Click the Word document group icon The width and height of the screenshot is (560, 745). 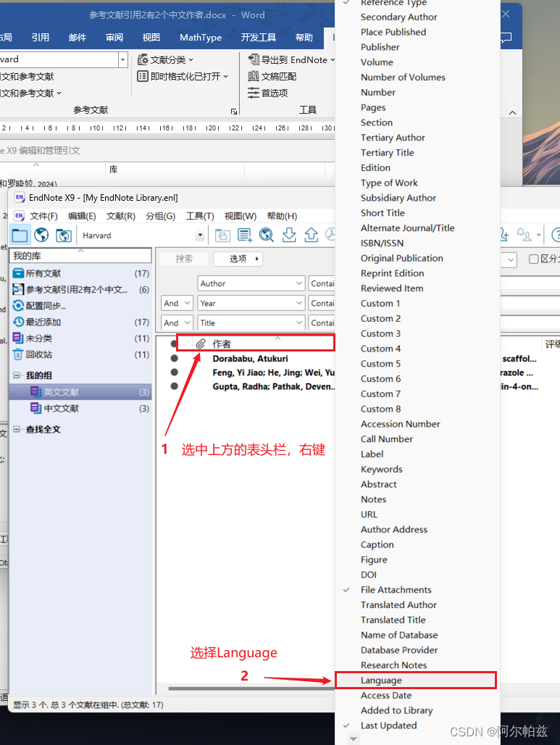click(x=18, y=289)
